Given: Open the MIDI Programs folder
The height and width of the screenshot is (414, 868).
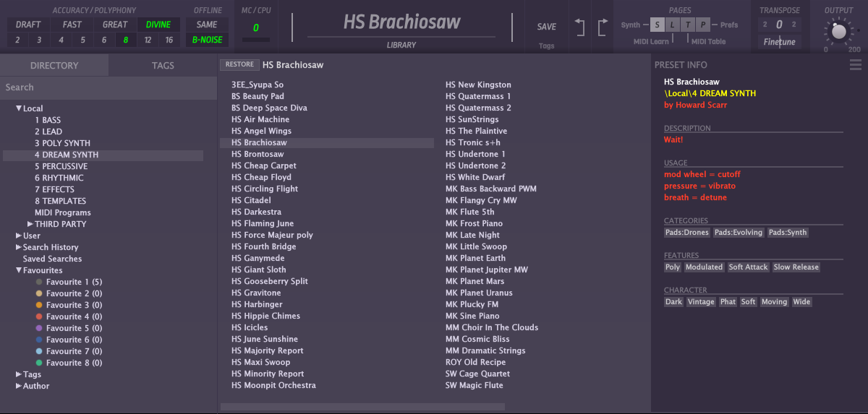Looking at the screenshot, I should (x=63, y=212).
